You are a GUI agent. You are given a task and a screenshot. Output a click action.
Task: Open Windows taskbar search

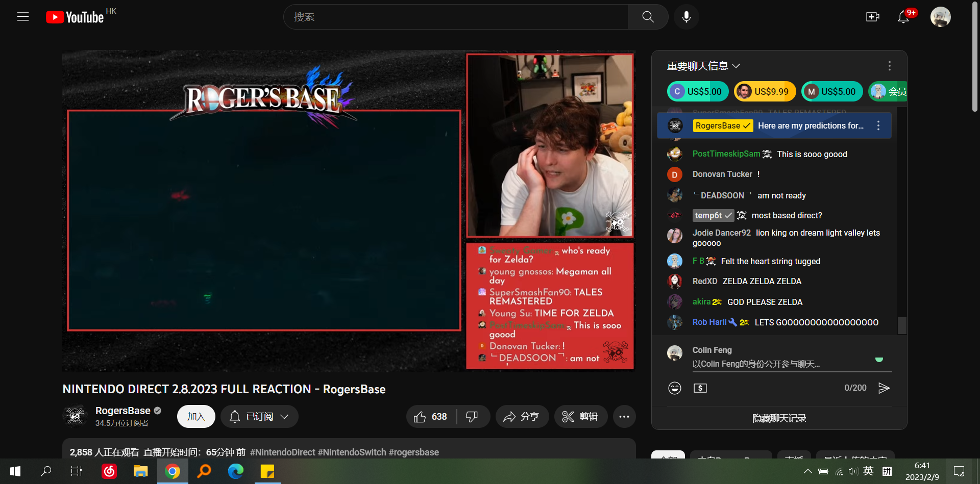[46, 471]
